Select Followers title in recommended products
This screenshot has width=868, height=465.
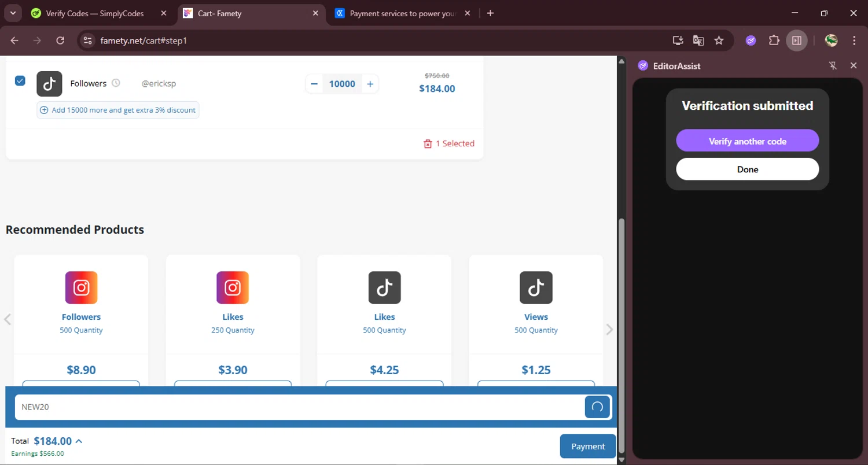tap(81, 317)
